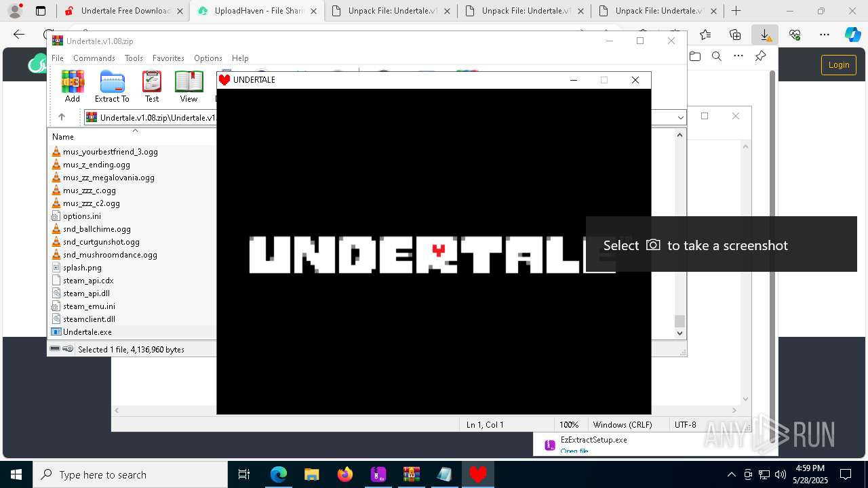This screenshot has width=868, height=488.
Task: Click the Undertale game splash screen
Action: click(x=434, y=251)
